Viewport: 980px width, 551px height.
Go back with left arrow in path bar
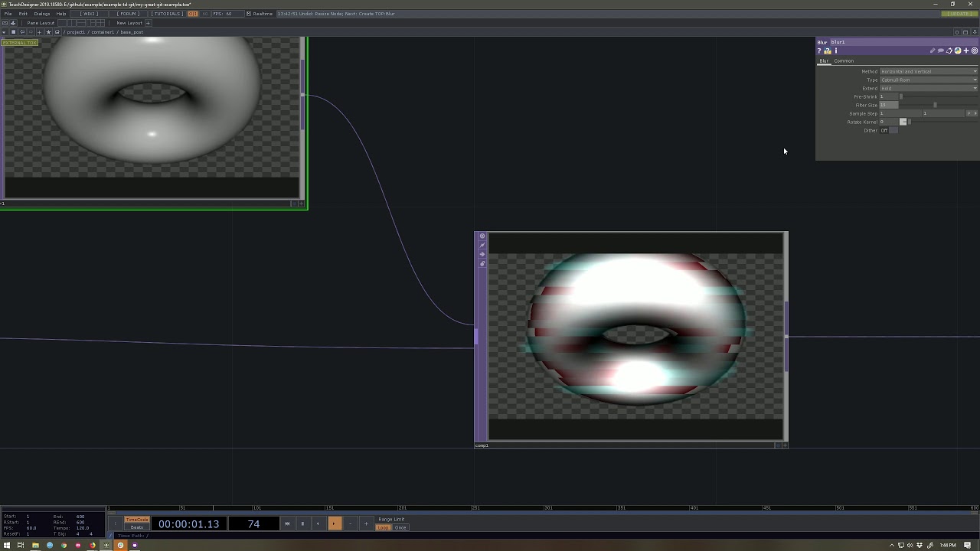tap(22, 32)
